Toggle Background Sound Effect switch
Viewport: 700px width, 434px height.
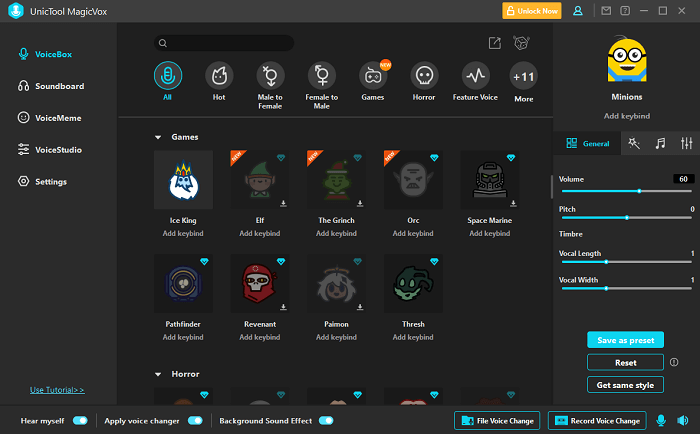point(325,421)
